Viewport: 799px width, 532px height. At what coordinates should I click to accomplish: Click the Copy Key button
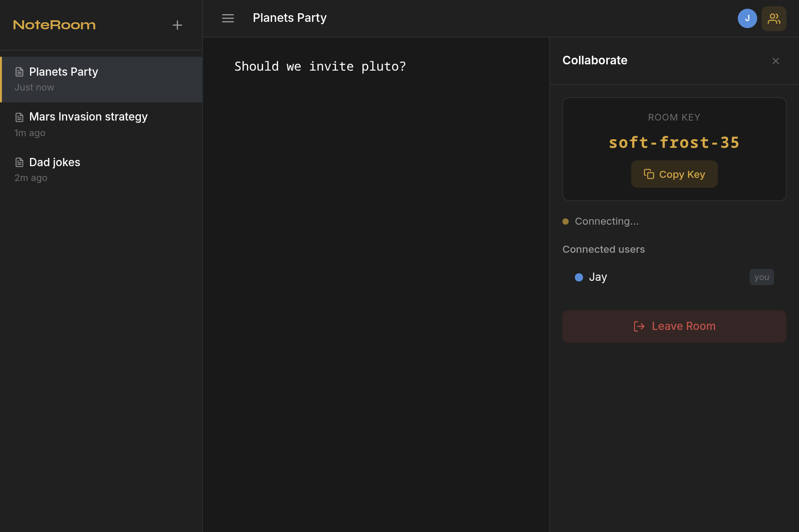tap(674, 174)
